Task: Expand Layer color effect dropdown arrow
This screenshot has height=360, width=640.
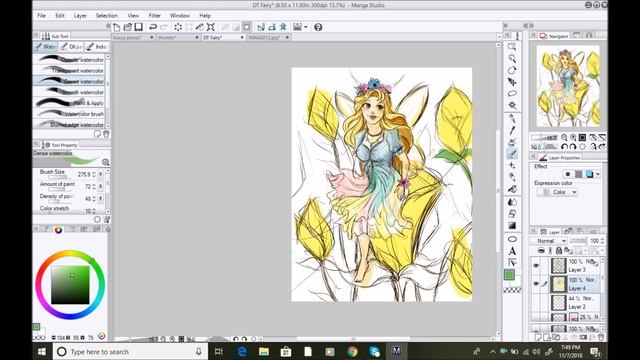Action: point(598,174)
